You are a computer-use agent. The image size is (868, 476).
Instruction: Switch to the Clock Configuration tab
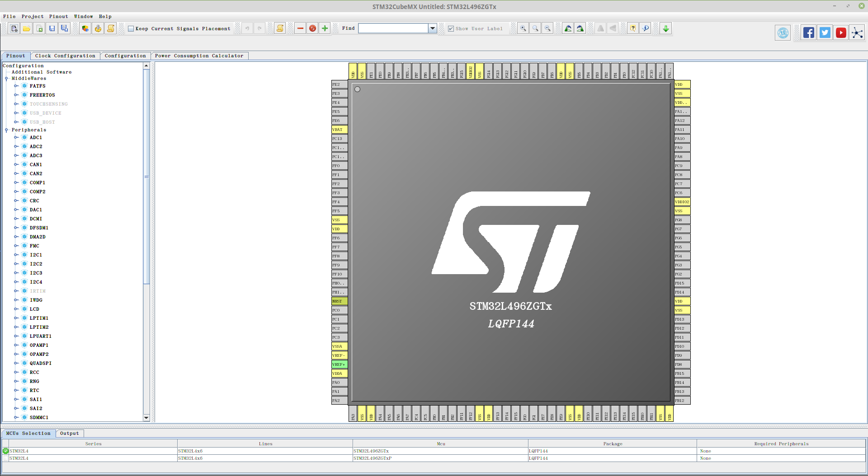[65, 56]
